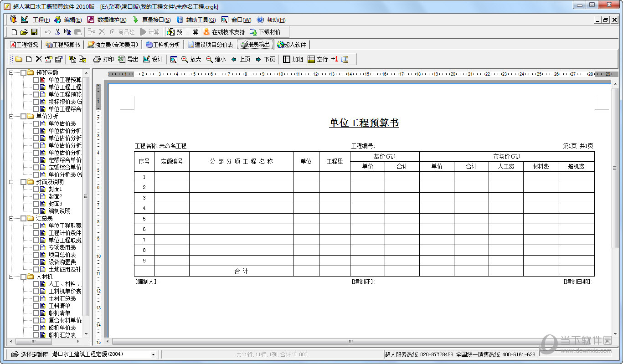Image resolution: width=623 pixels, height=364 pixels.
Task: Check the 编制说明 checkbox
Action: click(36, 211)
